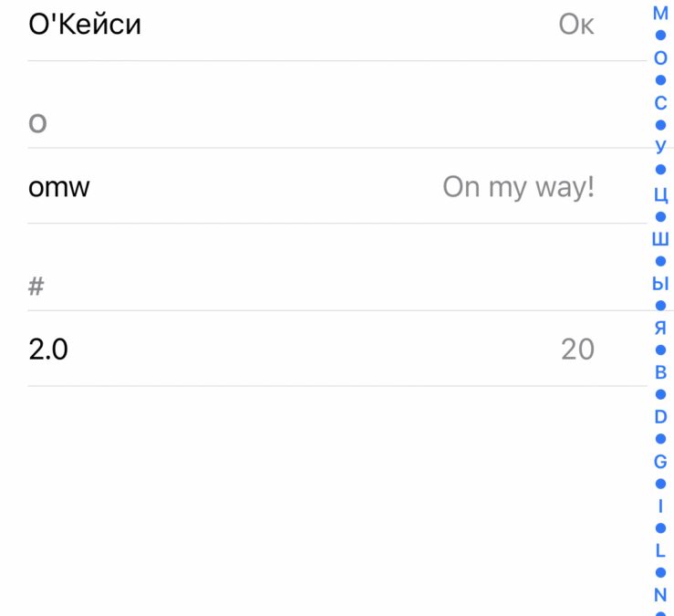
Task: Tap index letter C in the sidebar
Action: point(660,103)
